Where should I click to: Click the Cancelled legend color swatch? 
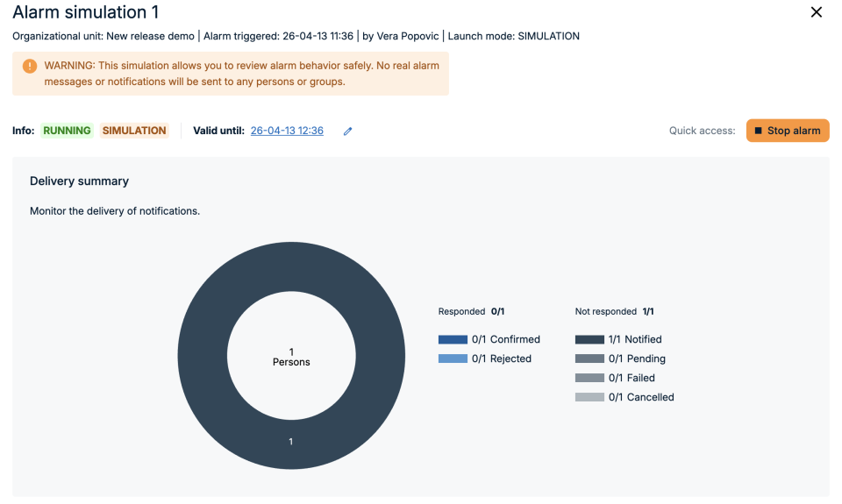[x=589, y=397]
